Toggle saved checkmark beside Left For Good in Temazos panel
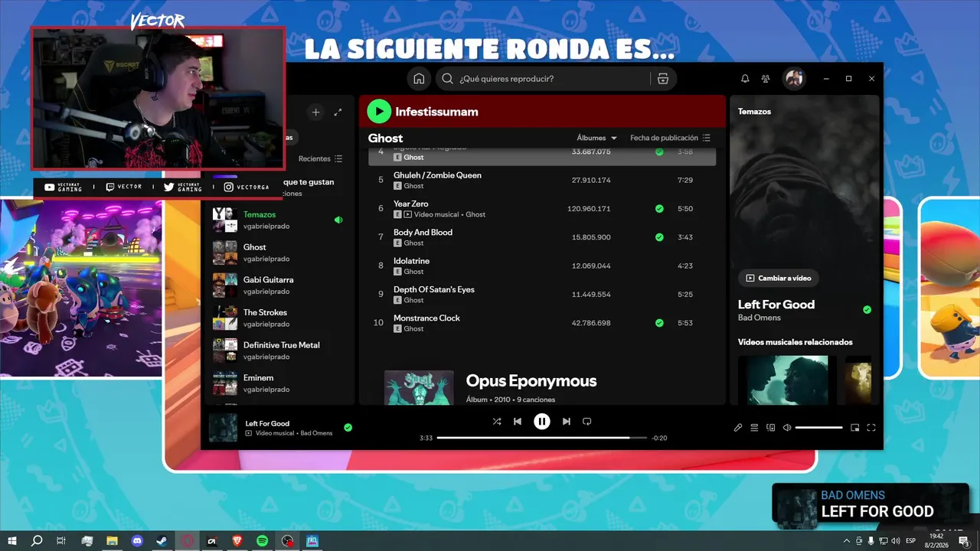The height and width of the screenshot is (551, 980). [867, 310]
